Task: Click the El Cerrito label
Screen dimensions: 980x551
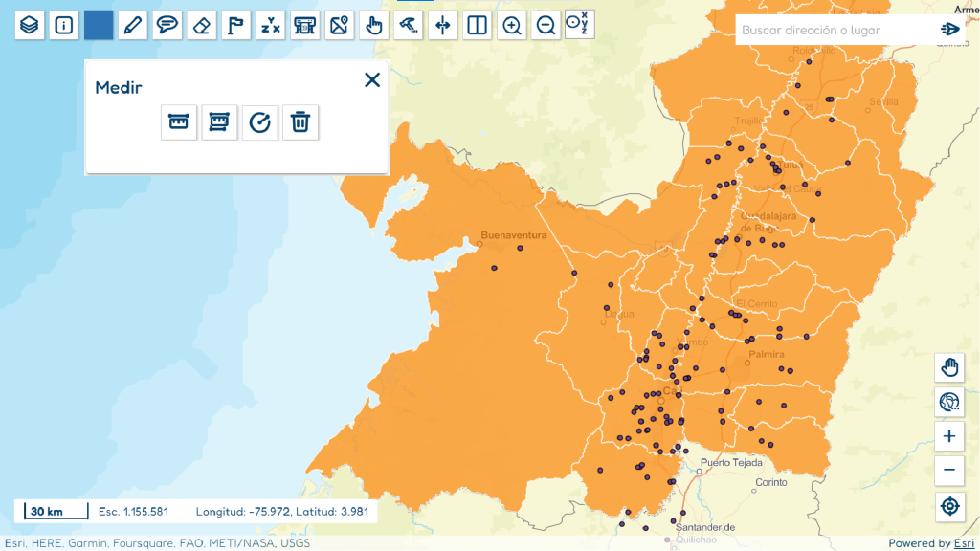Action: [x=757, y=304]
